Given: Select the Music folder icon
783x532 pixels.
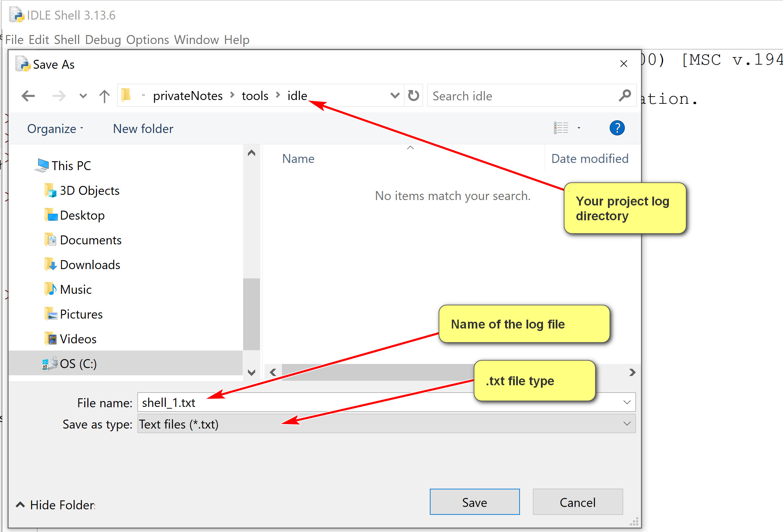Looking at the screenshot, I should pos(51,289).
